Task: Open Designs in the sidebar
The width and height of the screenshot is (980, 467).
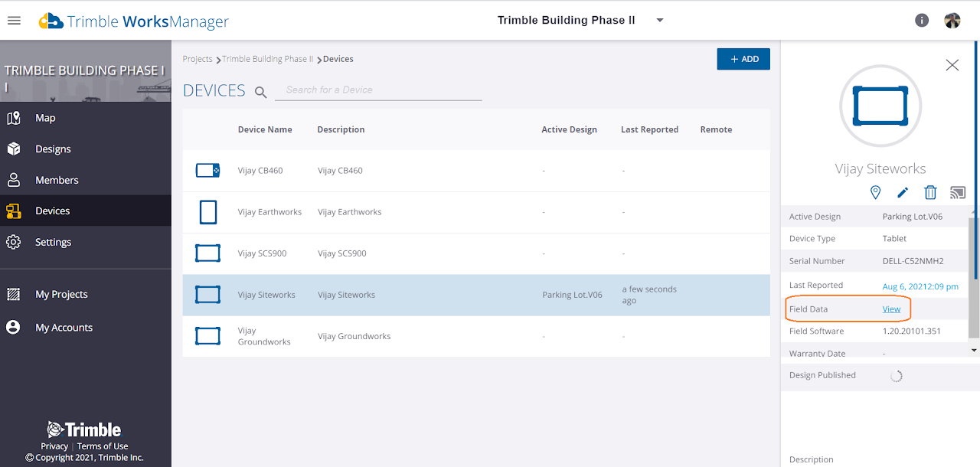Action: pos(53,149)
